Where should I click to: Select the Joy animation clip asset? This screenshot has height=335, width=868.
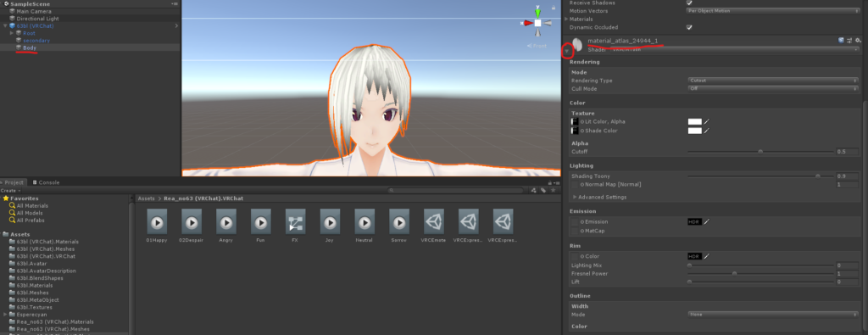click(x=330, y=222)
